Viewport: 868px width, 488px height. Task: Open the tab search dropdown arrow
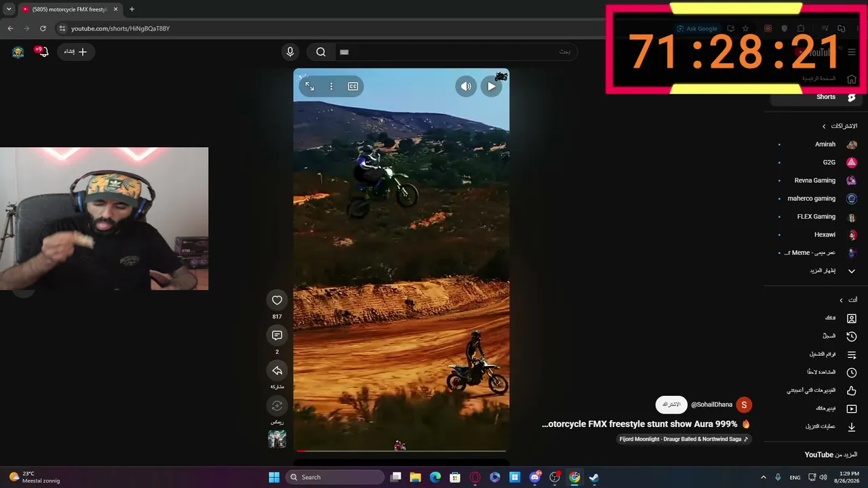pos(9,9)
